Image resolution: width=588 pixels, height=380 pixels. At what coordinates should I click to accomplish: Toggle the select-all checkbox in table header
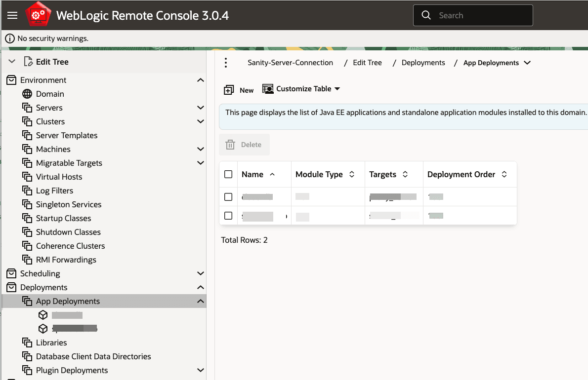pyautogui.click(x=228, y=175)
